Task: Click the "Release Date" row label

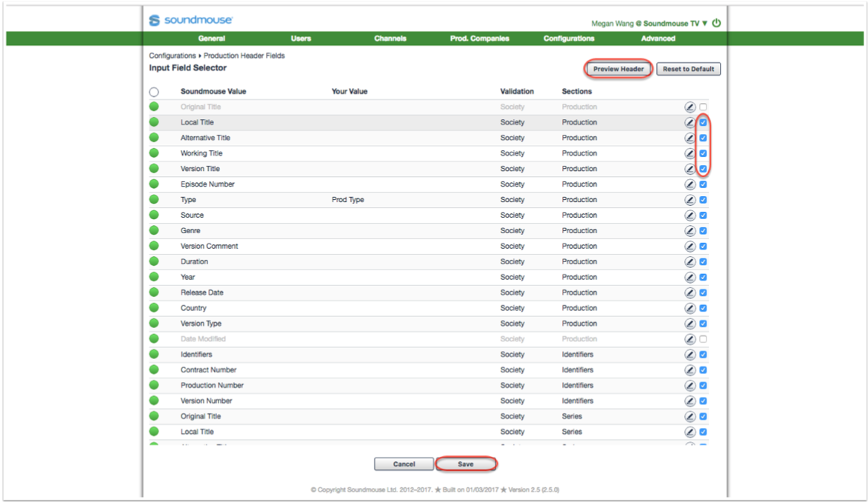Action: 202,292
